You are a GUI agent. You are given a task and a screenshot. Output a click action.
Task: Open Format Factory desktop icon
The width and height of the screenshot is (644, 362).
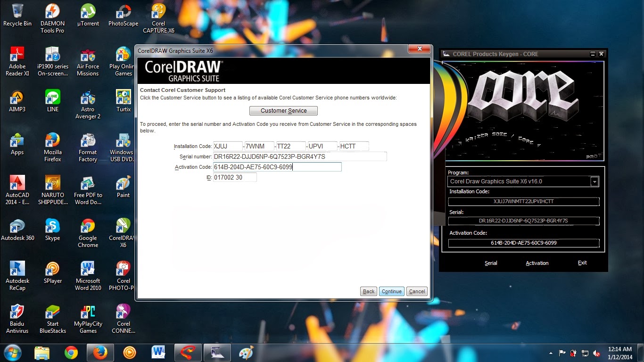[x=88, y=147]
